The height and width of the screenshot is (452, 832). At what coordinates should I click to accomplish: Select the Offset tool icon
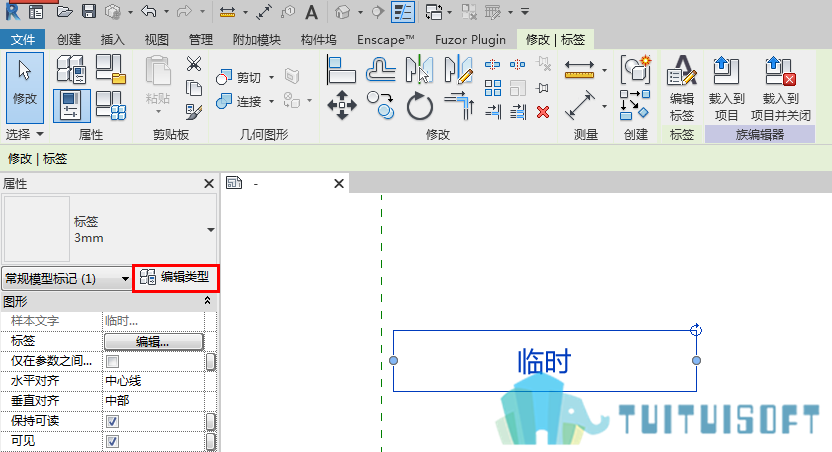coord(380,70)
